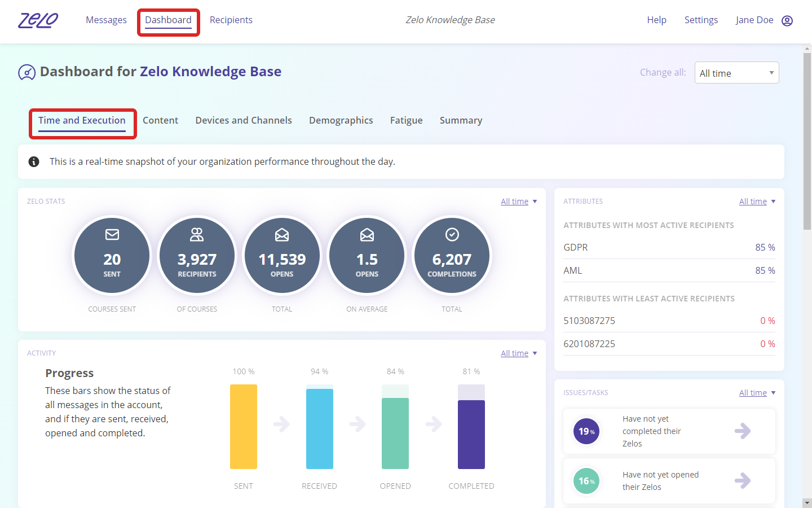This screenshot has width=812, height=508.
Task: Click the arrow between Opened and Completed bars
Action: coord(434,424)
